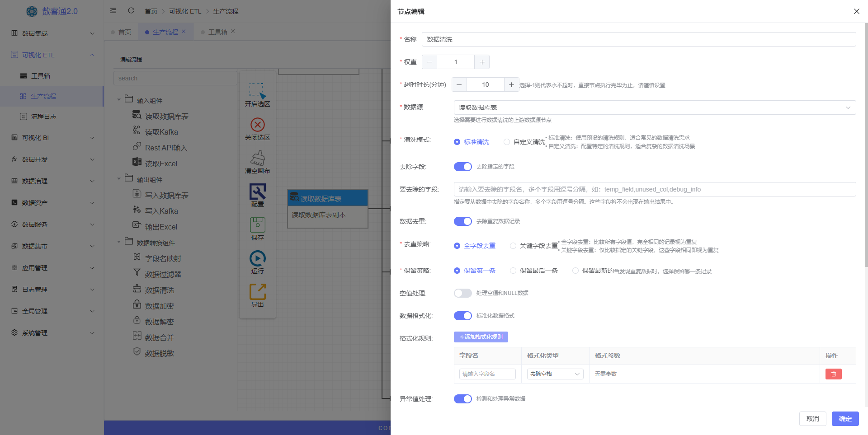Increase the 权重 value with plus
This screenshot has height=435, width=868.
click(482, 62)
